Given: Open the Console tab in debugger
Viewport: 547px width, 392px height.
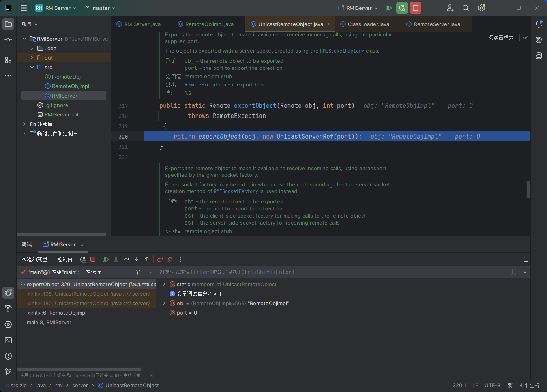Looking at the screenshot, I should click(x=65, y=259).
